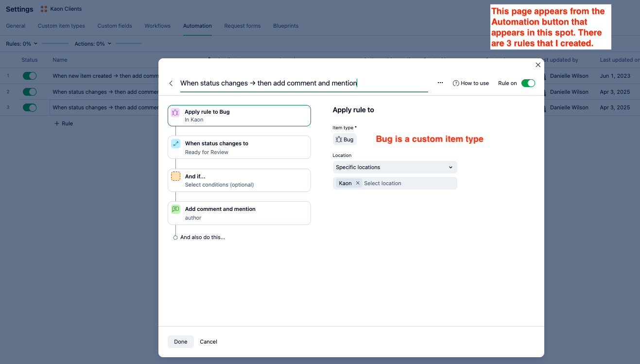Image resolution: width=640 pixels, height=364 pixels.
Task: Click the Cancel button
Action: click(x=208, y=342)
